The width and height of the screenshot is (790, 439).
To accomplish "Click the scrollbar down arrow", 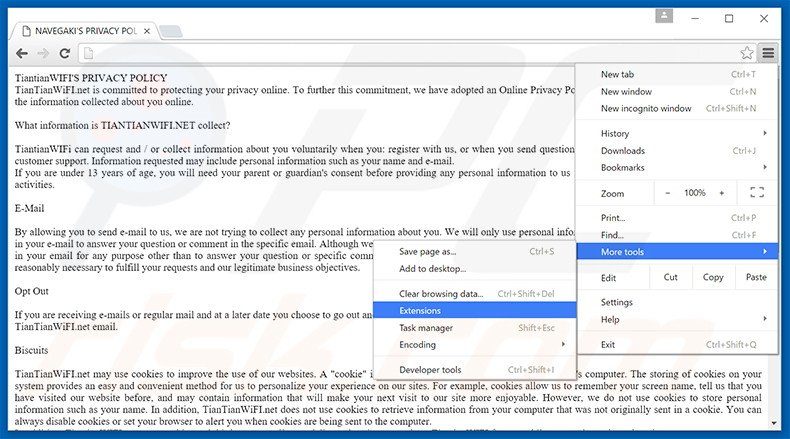I will pyautogui.click(x=774, y=423).
